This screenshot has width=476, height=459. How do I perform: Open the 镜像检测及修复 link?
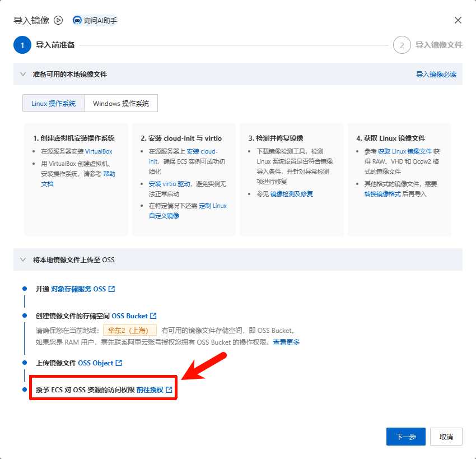(x=291, y=194)
